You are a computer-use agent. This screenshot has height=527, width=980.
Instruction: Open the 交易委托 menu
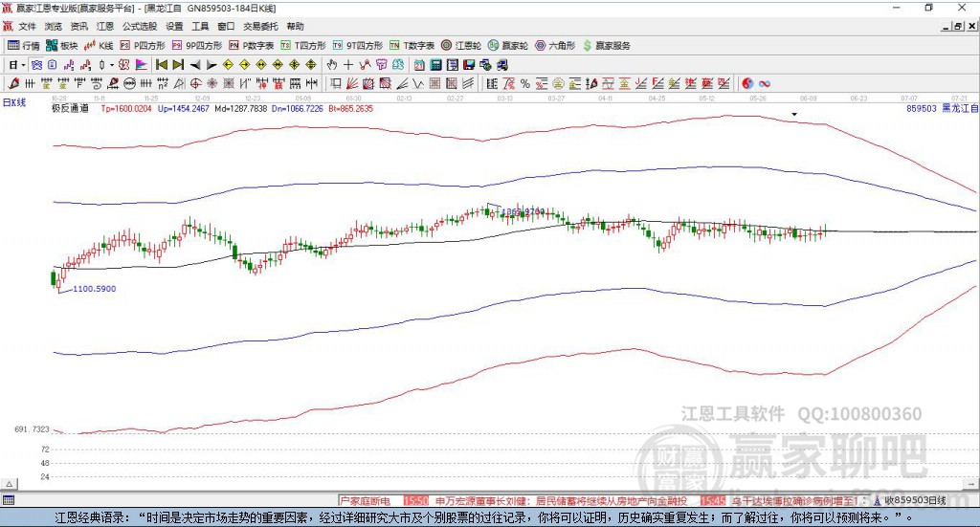[260, 26]
